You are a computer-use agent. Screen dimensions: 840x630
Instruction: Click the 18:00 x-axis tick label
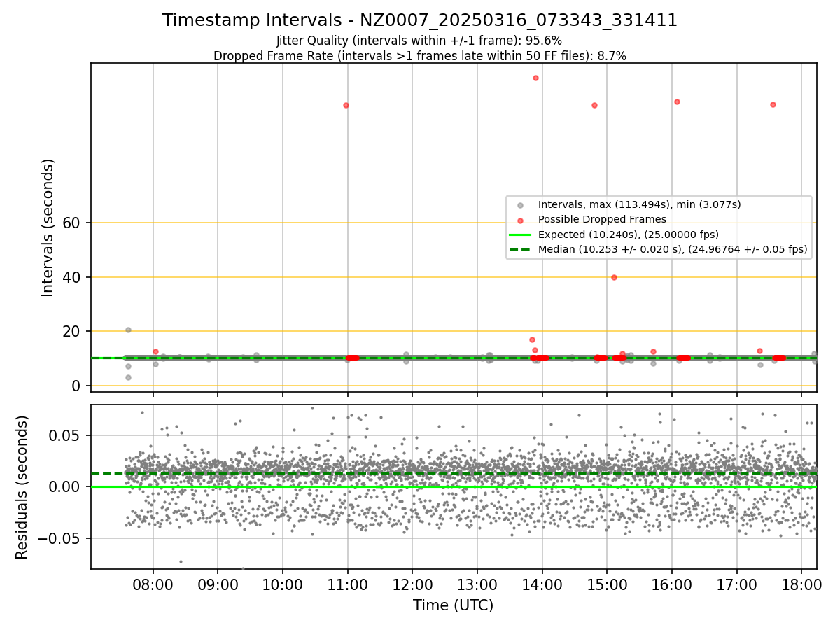pyautogui.click(x=801, y=585)
